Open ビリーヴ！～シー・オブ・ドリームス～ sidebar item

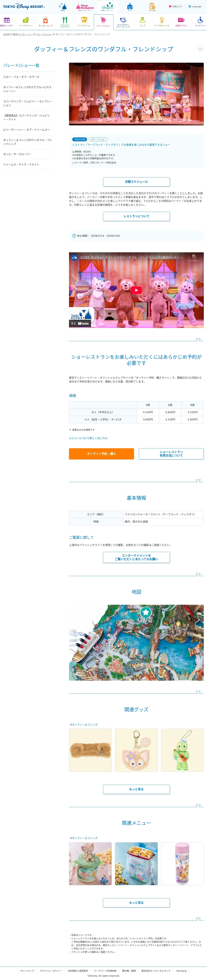[x=28, y=130]
